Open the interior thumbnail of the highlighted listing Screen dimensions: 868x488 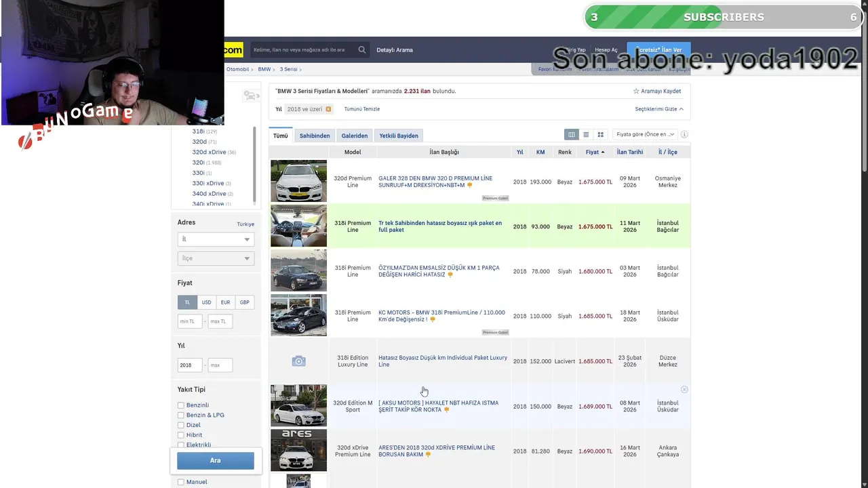click(298, 226)
